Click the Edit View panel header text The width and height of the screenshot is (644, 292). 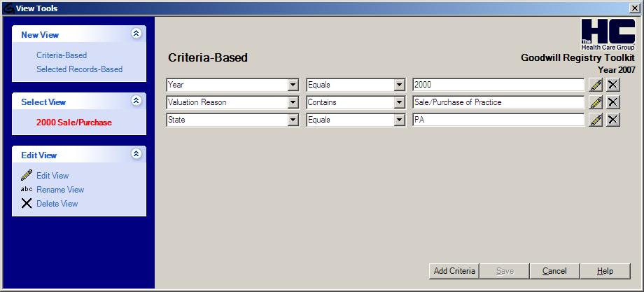(39, 155)
